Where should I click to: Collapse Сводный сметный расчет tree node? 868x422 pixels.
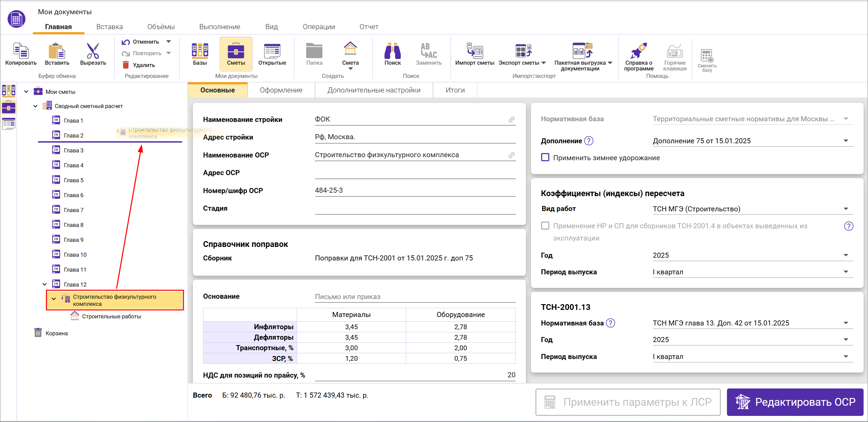pos(36,106)
